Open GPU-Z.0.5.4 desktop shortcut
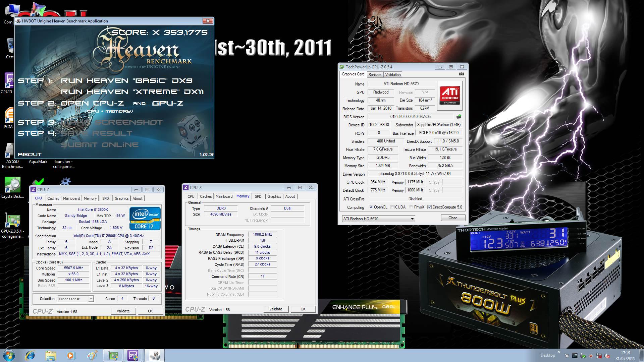This screenshot has width=644, height=362. 12,225
